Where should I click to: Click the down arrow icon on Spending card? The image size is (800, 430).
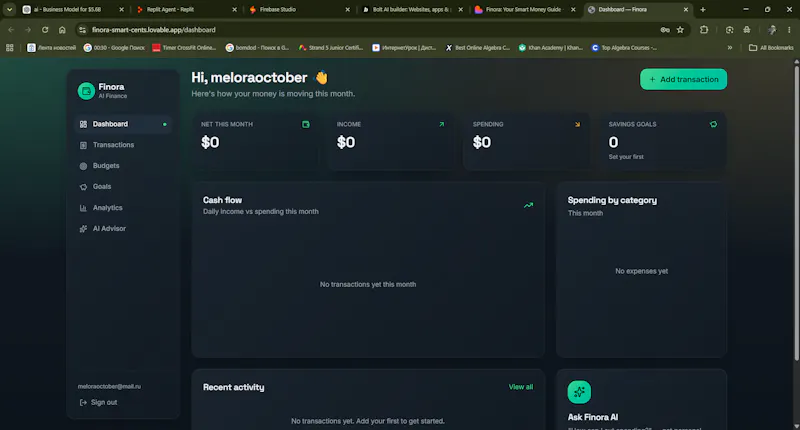coord(578,124)
